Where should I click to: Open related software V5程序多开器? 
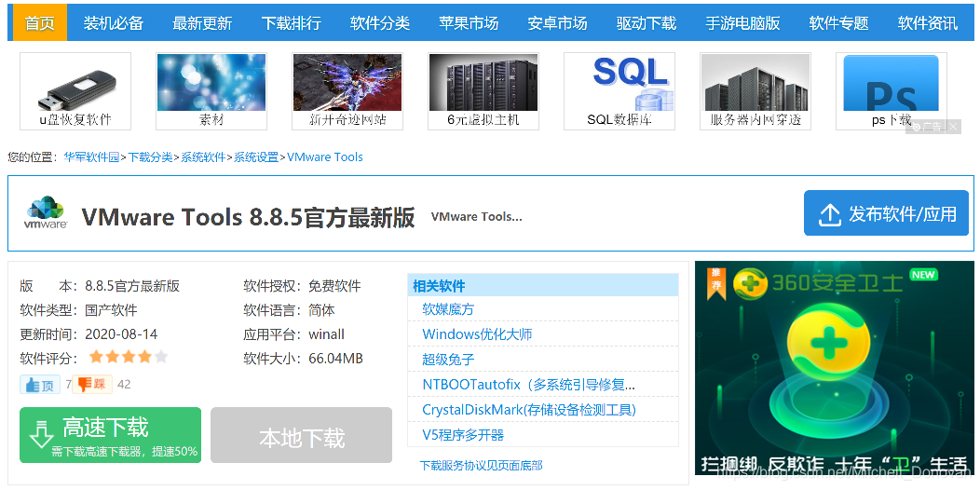pos(463,435)
